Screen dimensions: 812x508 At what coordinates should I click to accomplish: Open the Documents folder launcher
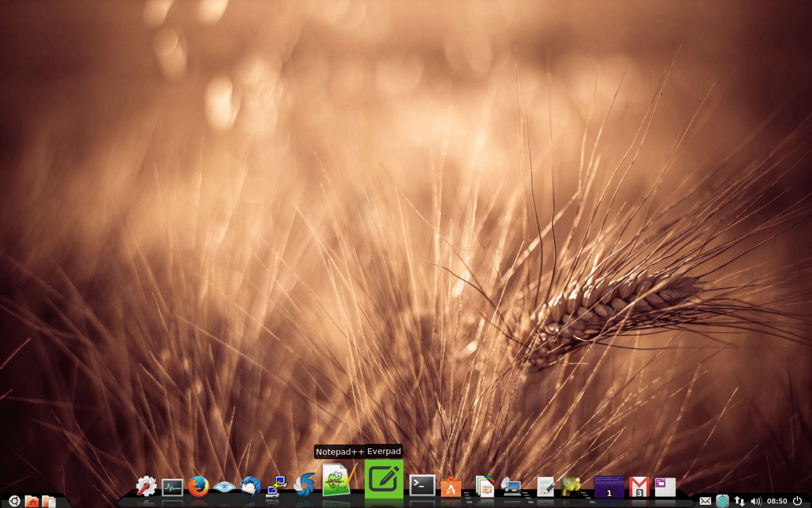[x=49, y=502]
